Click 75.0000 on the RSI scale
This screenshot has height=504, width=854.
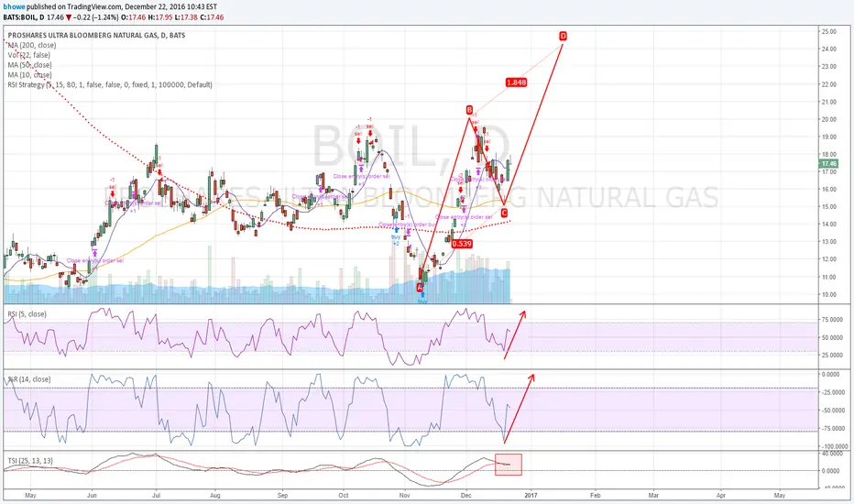tap(832, 320)
